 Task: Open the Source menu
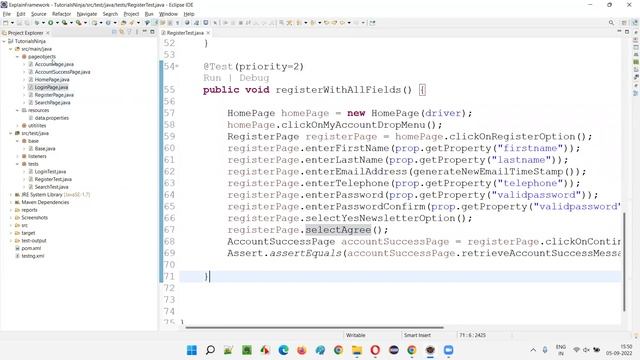[x=39, y=14]
